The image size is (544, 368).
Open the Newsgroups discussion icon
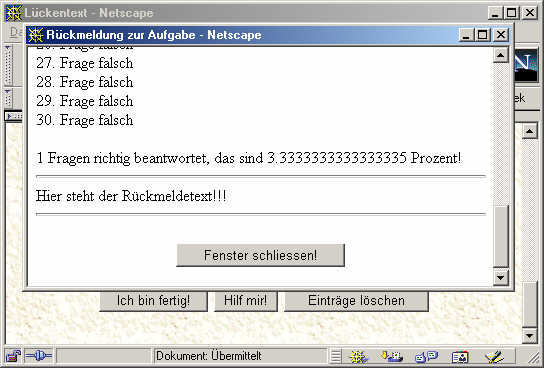pyautogui.click(x=426, y=356)
